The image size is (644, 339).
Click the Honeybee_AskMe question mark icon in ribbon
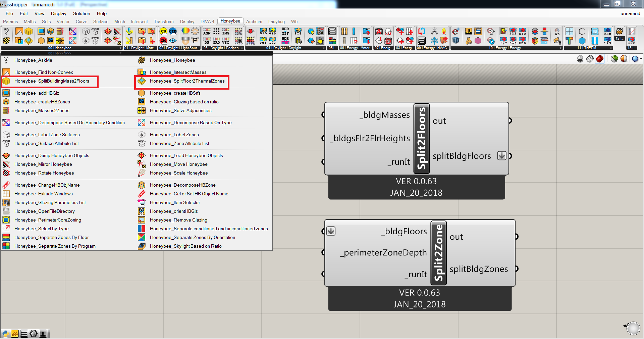click(6, 31)
